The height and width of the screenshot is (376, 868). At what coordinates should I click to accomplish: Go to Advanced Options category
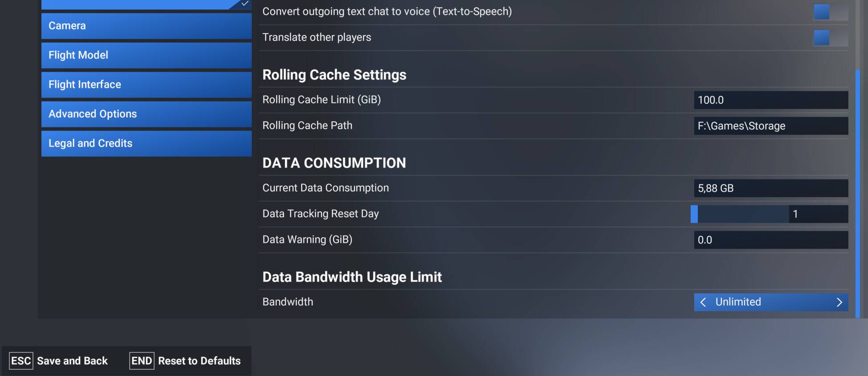[146, 114]
